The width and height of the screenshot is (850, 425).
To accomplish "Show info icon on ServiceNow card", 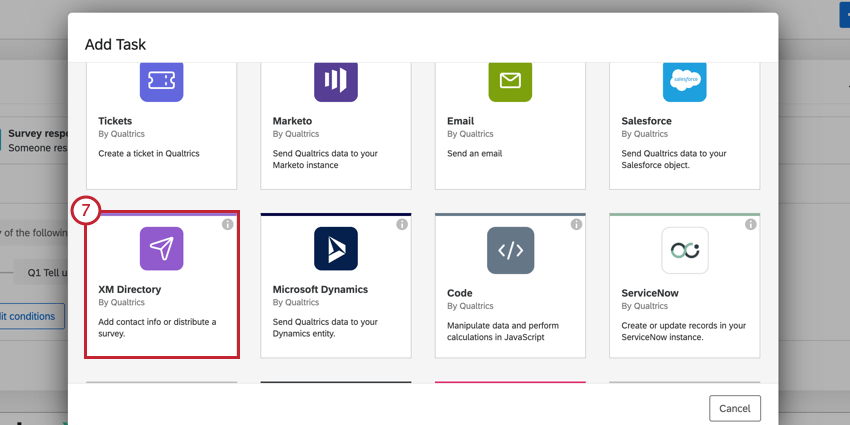I will (x=751, y=224).
